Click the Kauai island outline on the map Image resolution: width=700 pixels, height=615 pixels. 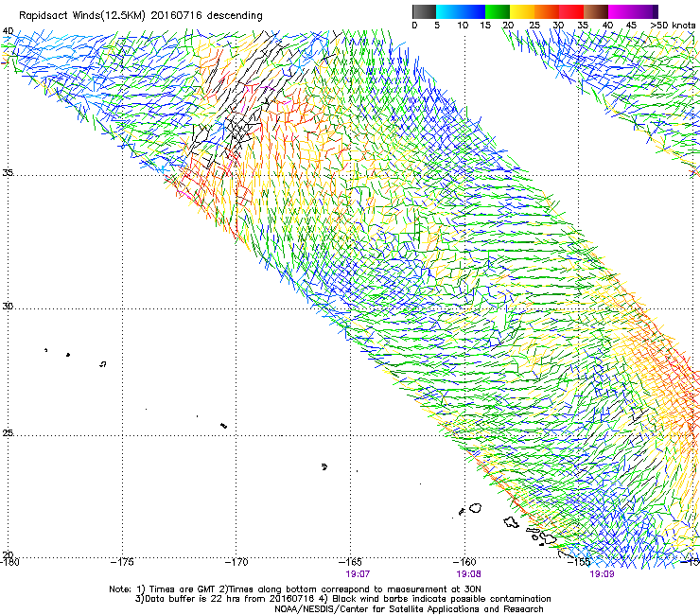point(476,508)
